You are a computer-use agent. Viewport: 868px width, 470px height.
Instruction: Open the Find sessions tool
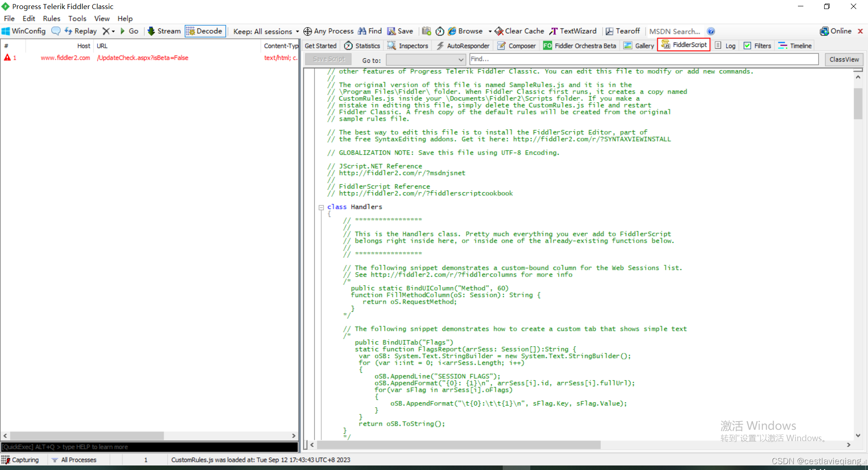pyautogui.click(x=369, y=31)
